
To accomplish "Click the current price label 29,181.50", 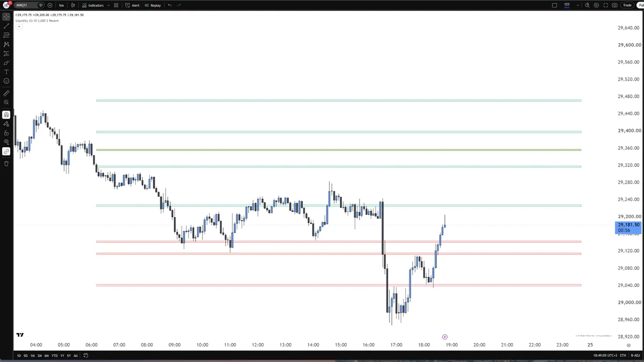I will point(628,227).
